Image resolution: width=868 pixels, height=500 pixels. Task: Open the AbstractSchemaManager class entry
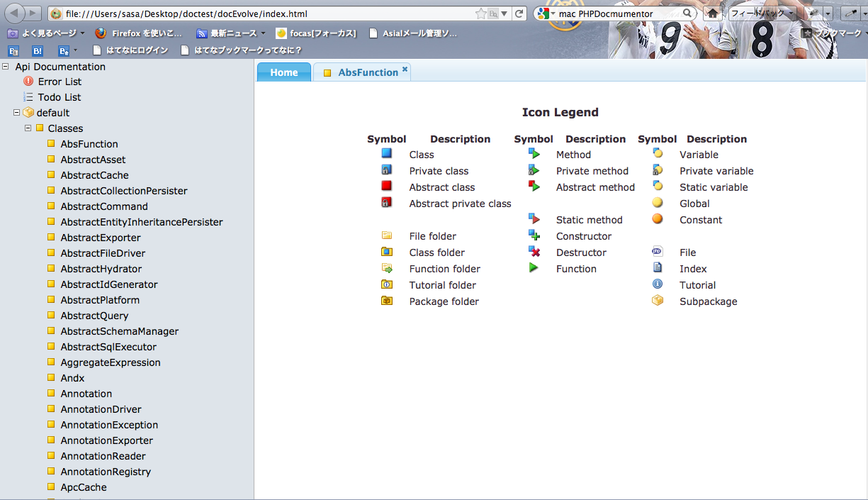[119, 331]
